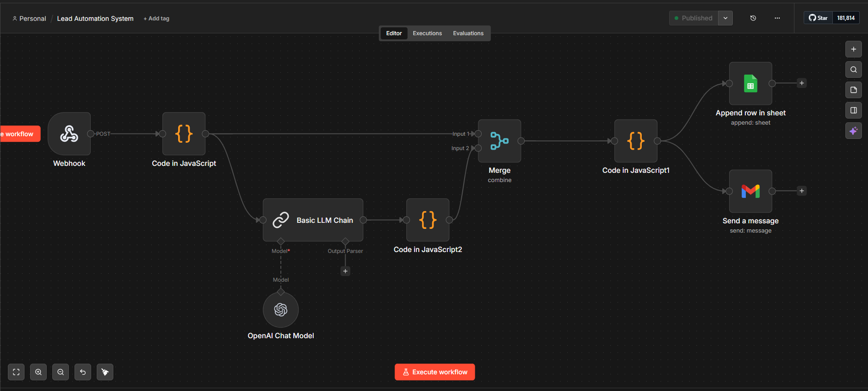Click the Published status button
The width and height of the screenshot is (868, 391).
click(x=694, y=18)
